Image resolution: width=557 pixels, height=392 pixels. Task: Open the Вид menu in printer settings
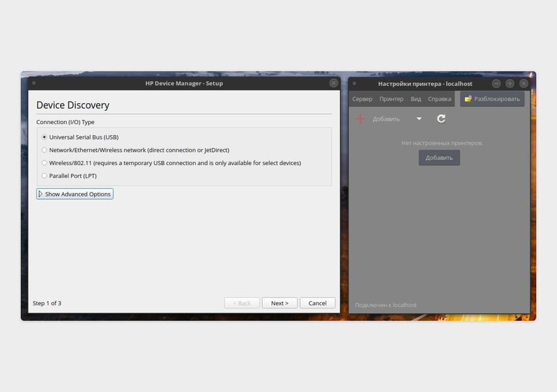tap(415, 99)
